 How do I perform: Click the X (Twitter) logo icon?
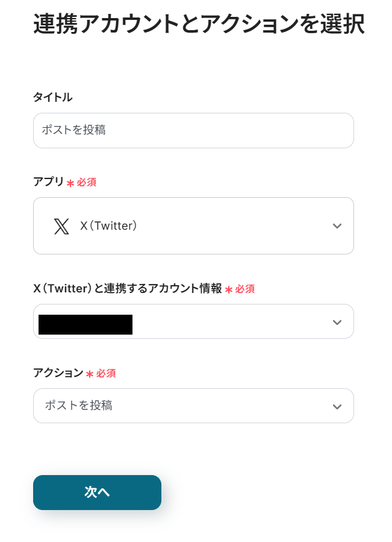coord(61,226)
